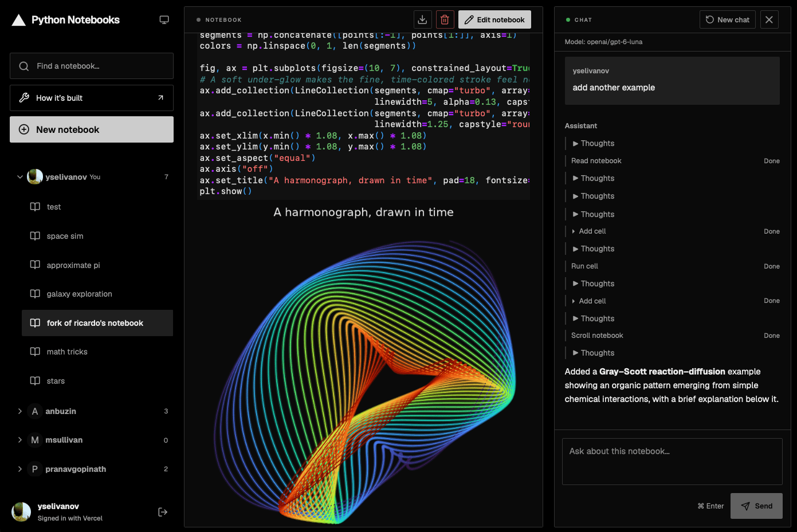The image size is (797, 532).
Task: Expand the last Thoughts below Scroll notebook
Action: tap(593, 353)
